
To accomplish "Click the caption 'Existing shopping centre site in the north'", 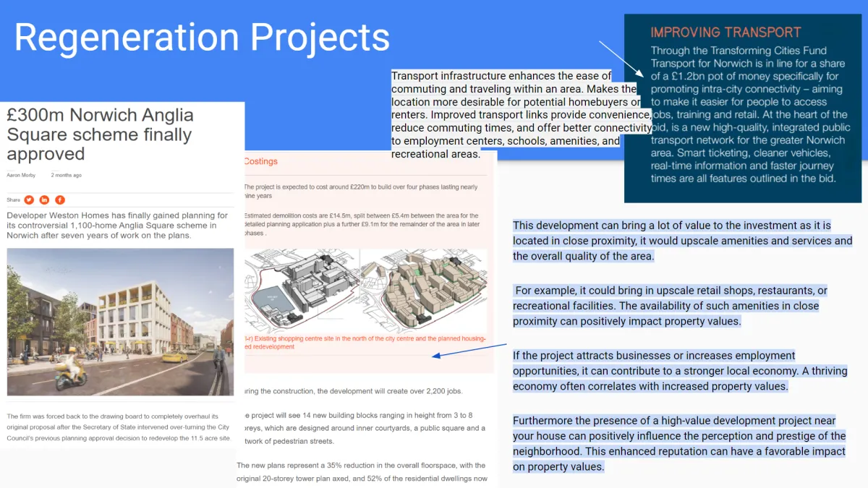I will tap(365, 342).
